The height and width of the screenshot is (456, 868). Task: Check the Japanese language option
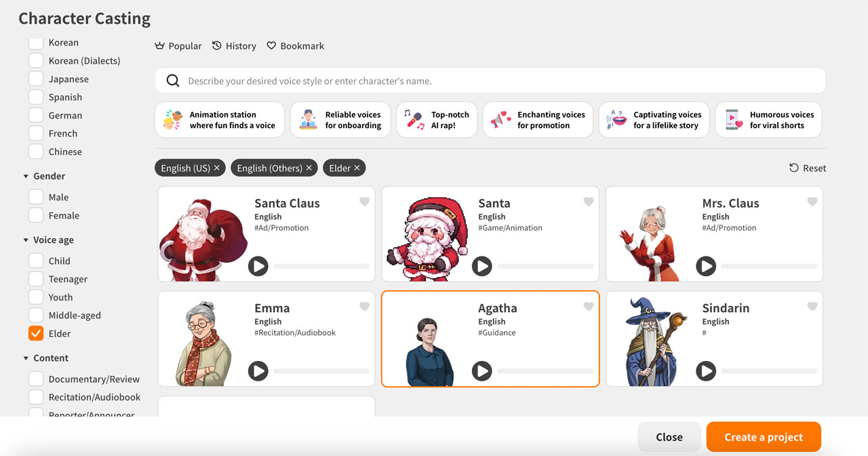point(36,79)
